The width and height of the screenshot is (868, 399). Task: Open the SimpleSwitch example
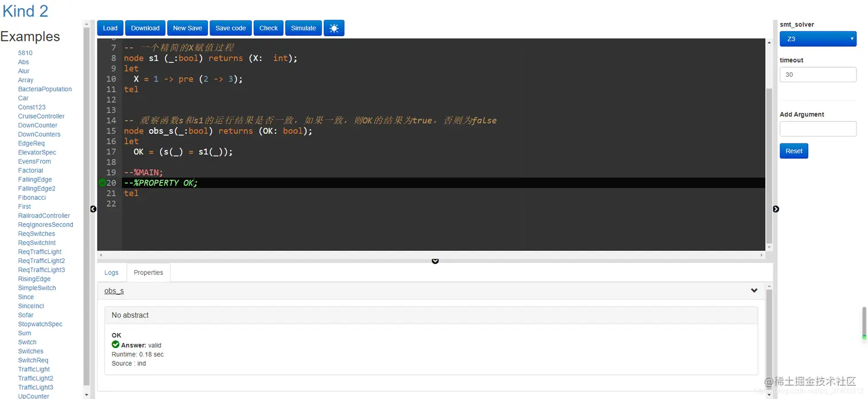pyautogui.click(x=37, y=288)
